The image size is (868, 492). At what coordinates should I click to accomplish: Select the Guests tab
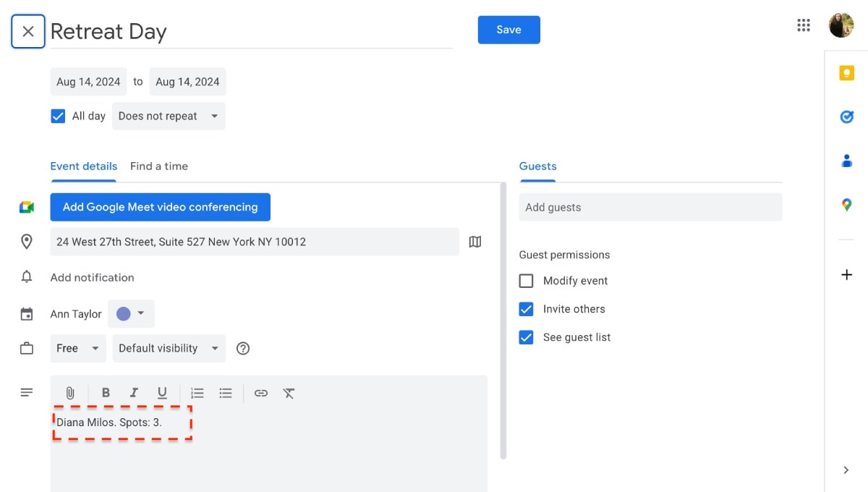point(537,166)
